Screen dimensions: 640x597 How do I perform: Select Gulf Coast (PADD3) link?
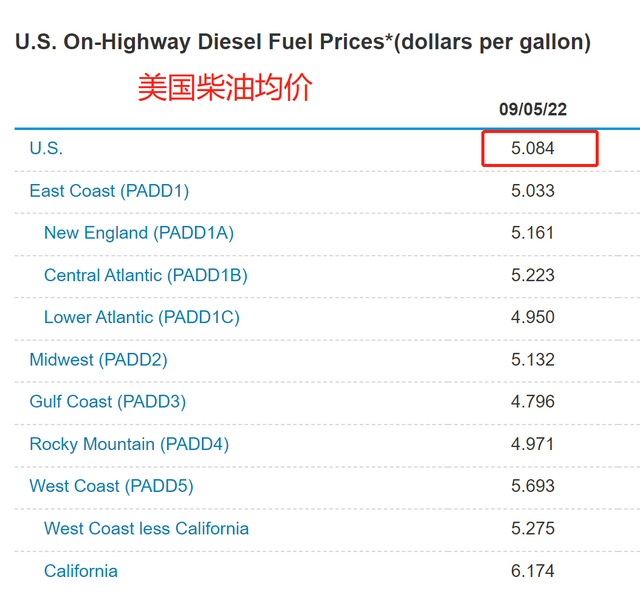pos(107,402)
